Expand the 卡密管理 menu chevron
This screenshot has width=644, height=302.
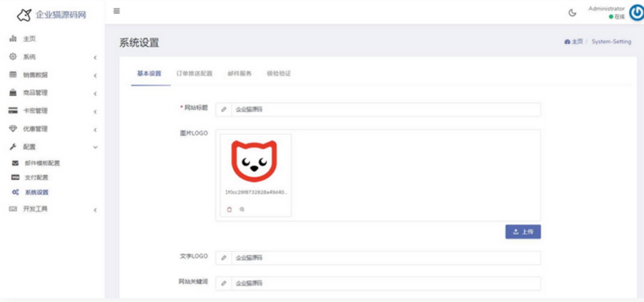click(95, 112)
